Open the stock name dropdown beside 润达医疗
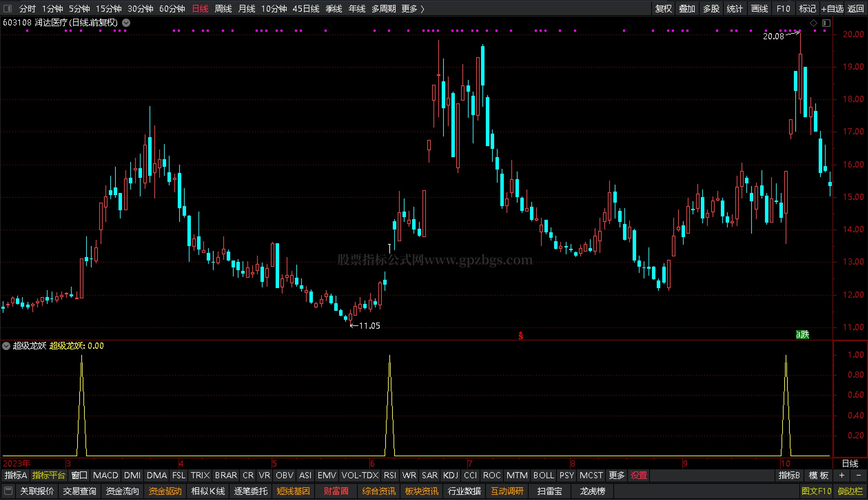 click(126, 23)
